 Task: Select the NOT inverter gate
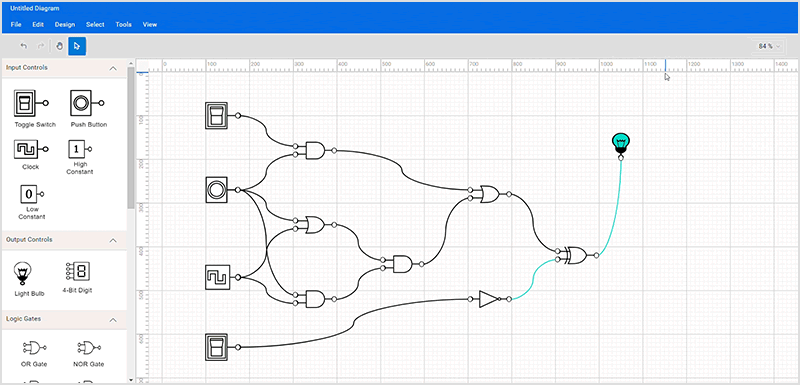pos(489,299)
